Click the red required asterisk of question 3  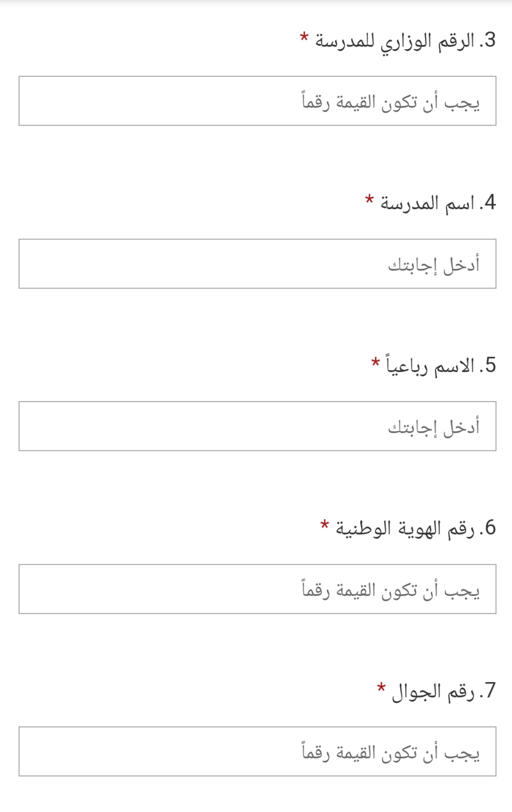(x=304, y=37)
